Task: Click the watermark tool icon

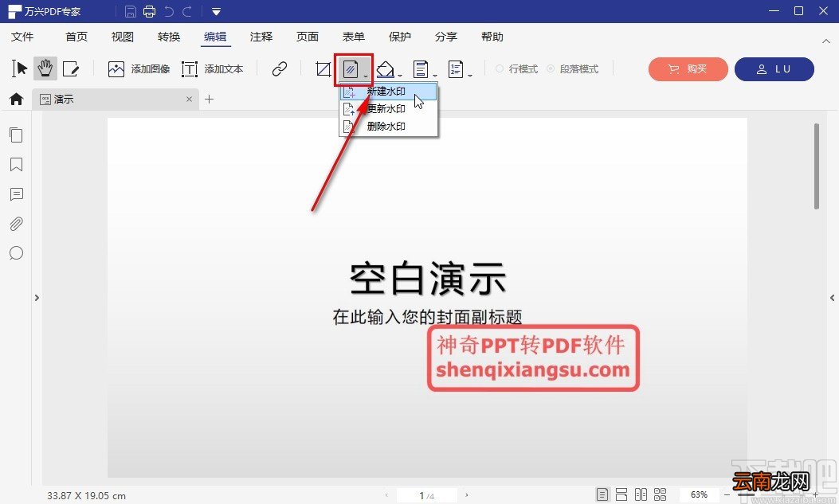Action: click(x=351, y=69)
